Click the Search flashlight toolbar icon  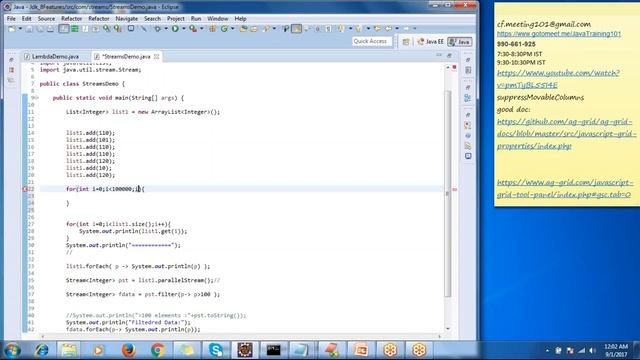pos(267,29)
